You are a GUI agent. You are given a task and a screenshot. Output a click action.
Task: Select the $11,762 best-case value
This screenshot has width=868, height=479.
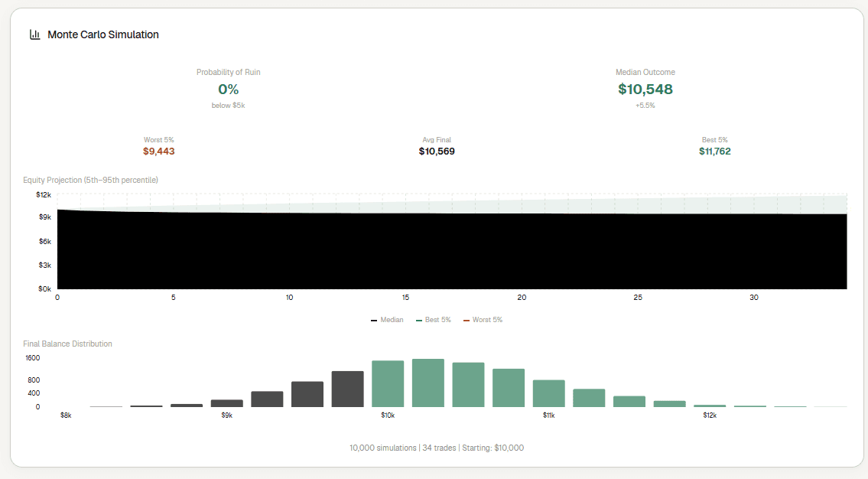click(x=714, y=152)
